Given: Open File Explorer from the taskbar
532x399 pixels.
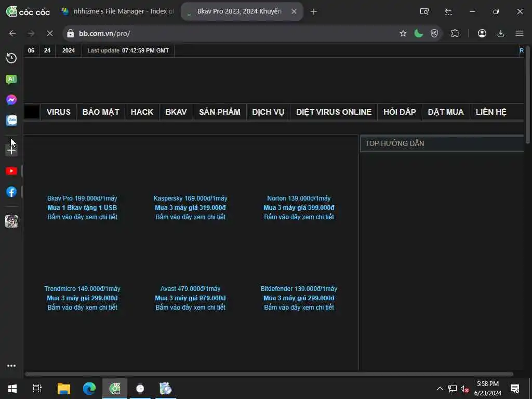Looking at the screenshot, I should click(x=63, y=389).
